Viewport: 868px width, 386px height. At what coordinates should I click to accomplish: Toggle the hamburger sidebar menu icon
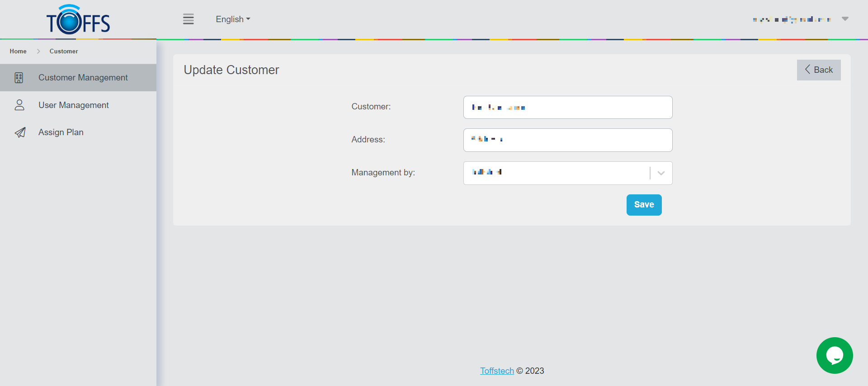tap(189, 19)
